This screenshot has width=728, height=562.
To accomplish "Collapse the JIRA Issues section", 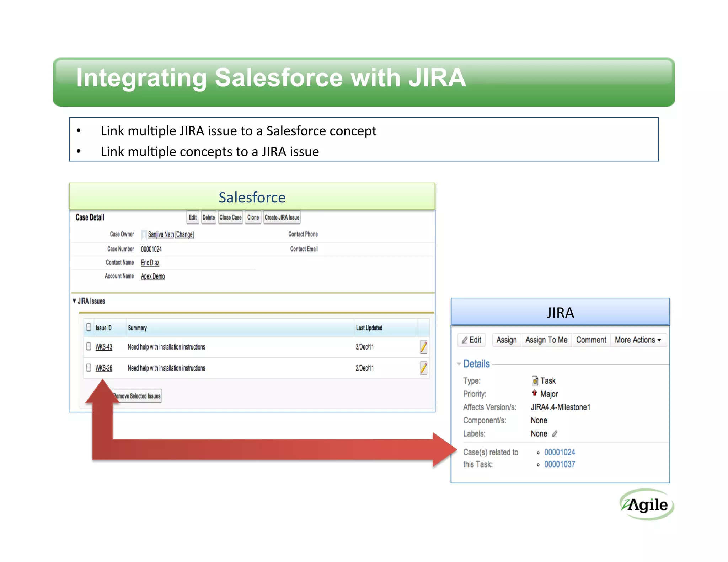I will [74, 301].
